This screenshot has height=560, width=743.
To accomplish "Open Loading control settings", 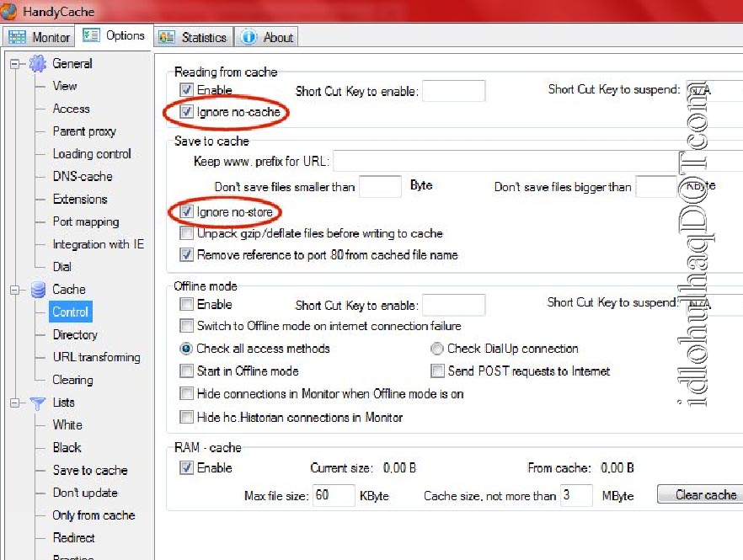I will point(92,154).
